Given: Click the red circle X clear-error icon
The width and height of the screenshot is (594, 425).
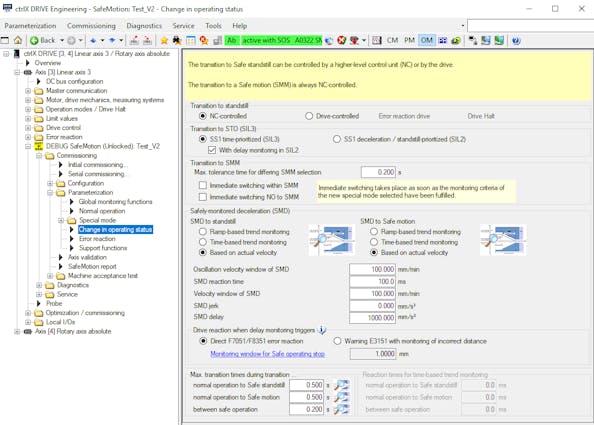Looking at the screenshot, I should point(342,40).
